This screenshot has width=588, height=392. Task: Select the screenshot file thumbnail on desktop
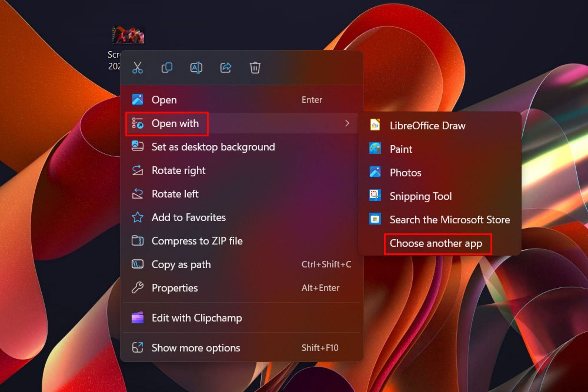pyautogui.click(x=128, y=35)
